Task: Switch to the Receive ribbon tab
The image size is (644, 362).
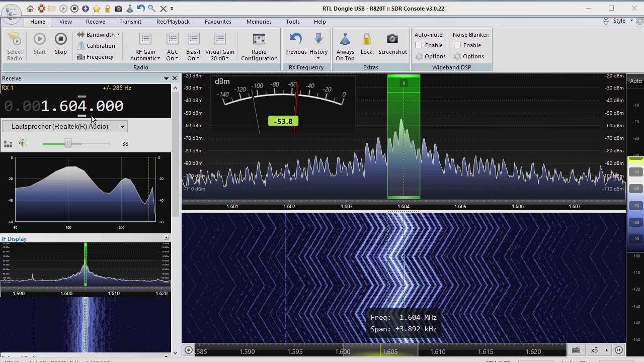Action: (x=96, y=22)
